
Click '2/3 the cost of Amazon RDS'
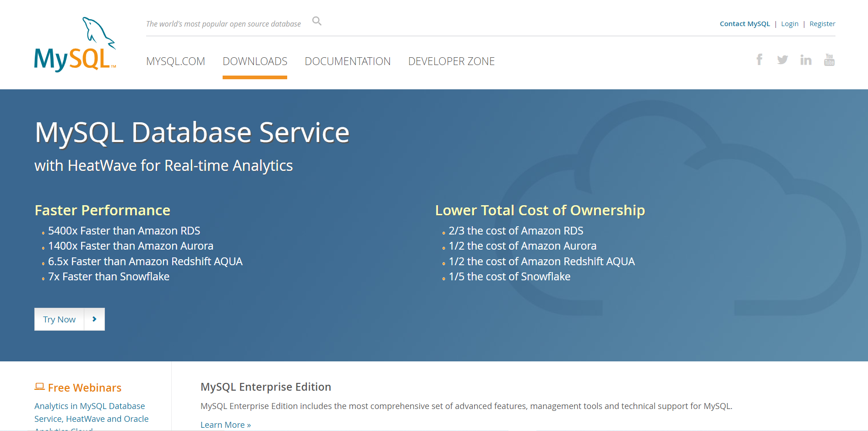[x=516, y=231]
